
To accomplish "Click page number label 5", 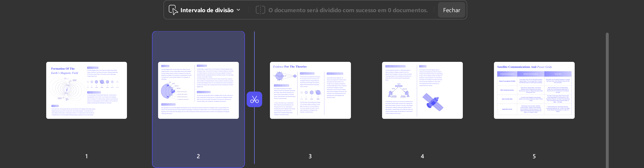I will click(534, 156).
